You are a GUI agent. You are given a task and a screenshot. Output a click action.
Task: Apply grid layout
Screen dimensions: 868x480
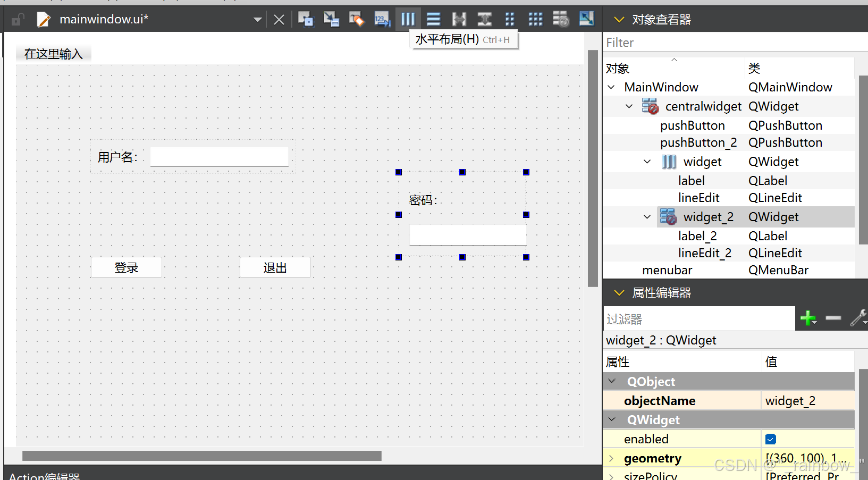(536, 19)
